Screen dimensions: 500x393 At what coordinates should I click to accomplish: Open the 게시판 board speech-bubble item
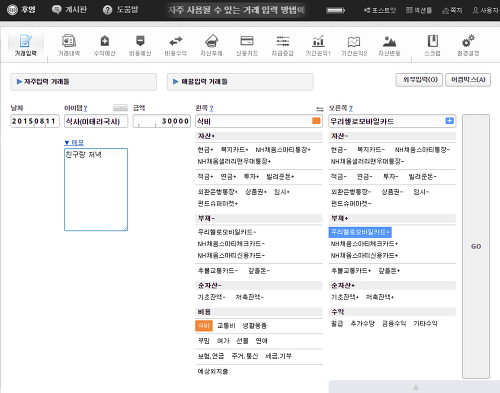point(69,10)
